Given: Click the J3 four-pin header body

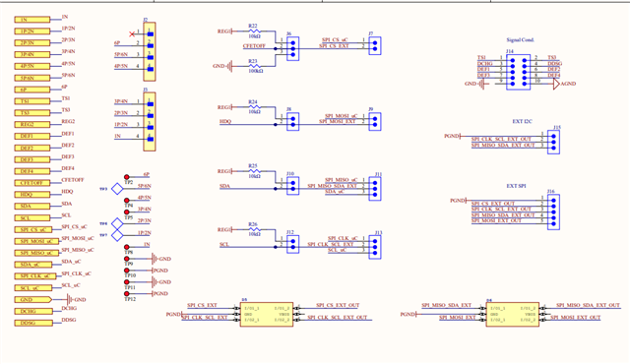Looking at the screenshot, I should (150, 122).
